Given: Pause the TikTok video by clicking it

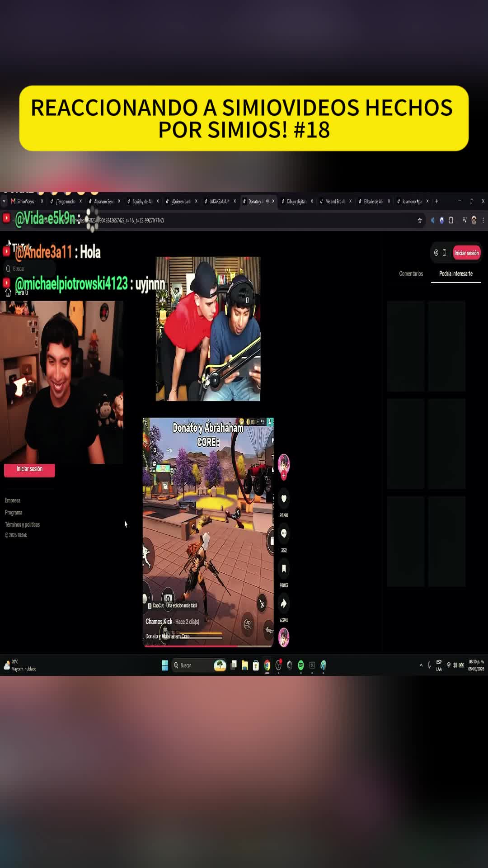Looking at the screenshot, I should click(208, 532).
